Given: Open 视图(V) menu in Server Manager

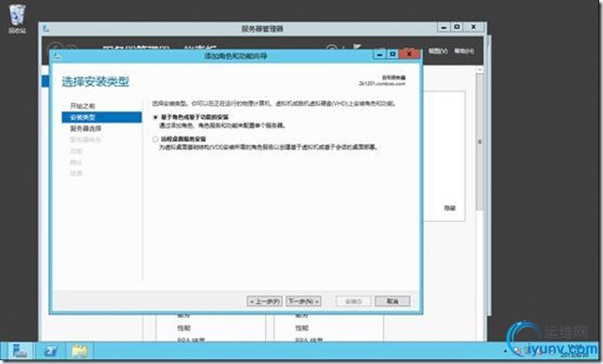Looking at the screenshot, I should 437,51.
